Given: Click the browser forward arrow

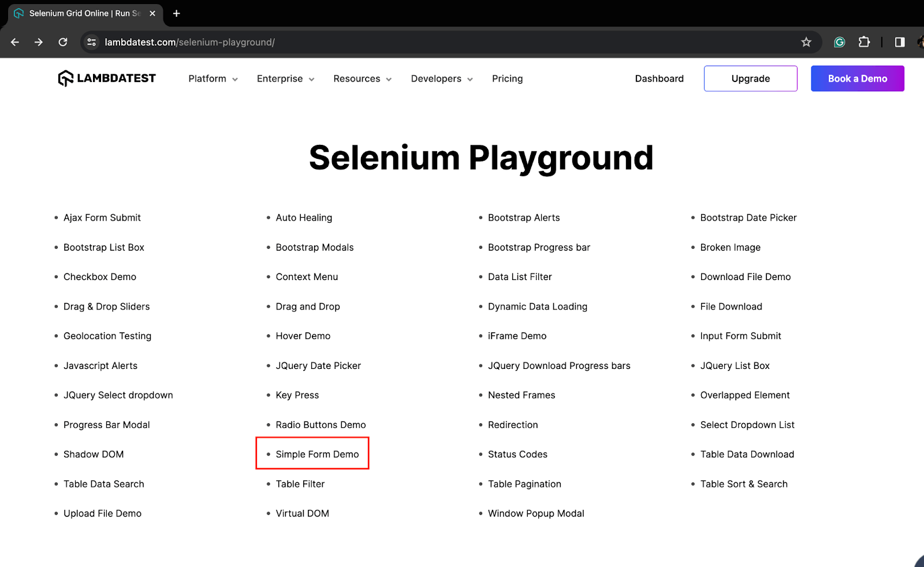Looking at the screenshot, I should click(39, 42).
